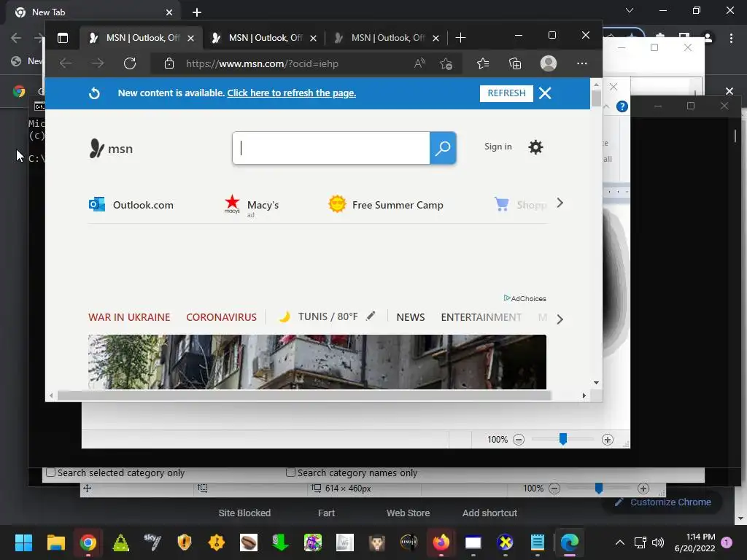Open new tab in Edge
The image size is (747, 560).
460,38
